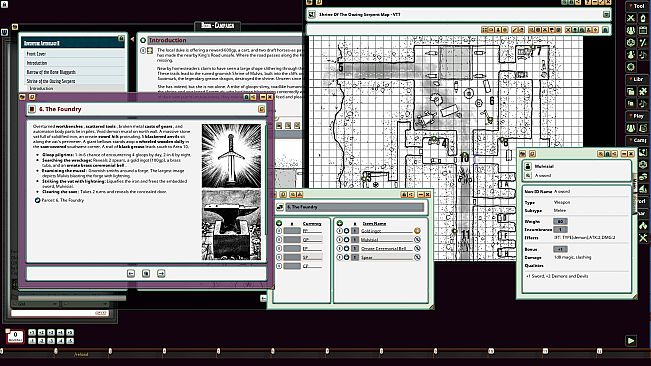
Task: Open the 'Mahislat' item link icon
Action: [417, 239]
